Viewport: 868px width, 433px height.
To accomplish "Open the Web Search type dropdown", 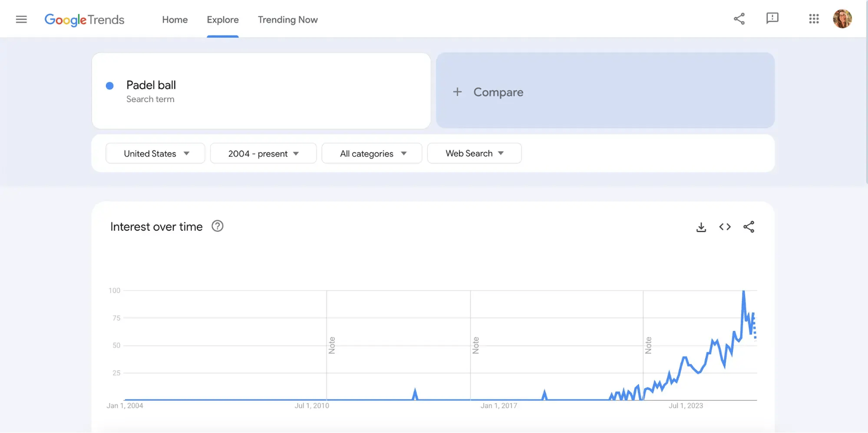I will [x=474, y=153].
